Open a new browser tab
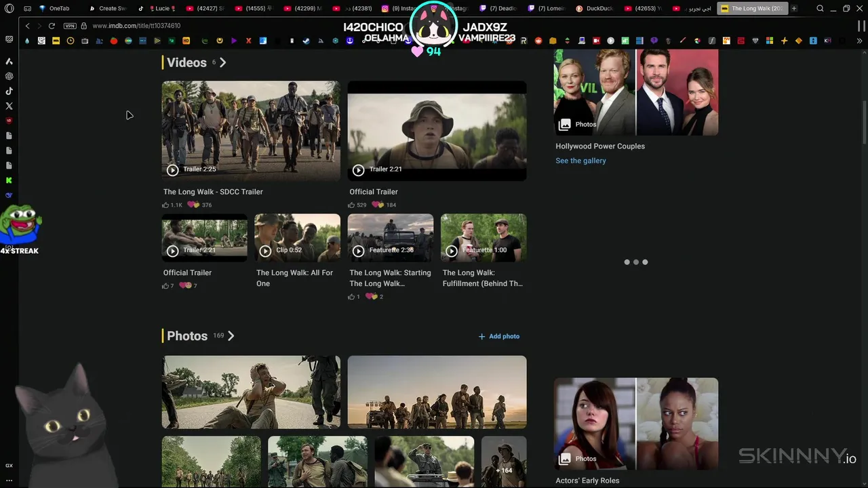The height and width of the screenshot is (488, 868). click(794, 8)
